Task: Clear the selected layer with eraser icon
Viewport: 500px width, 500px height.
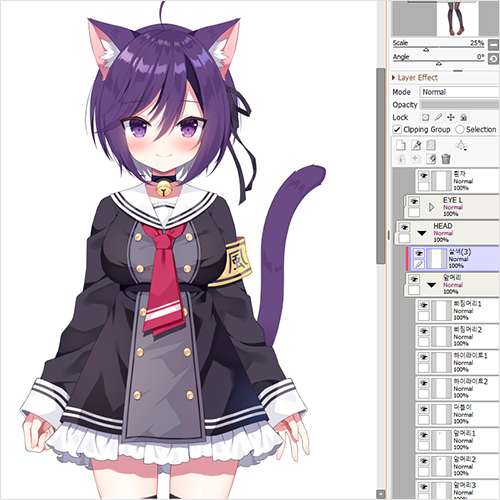Action: tap(431, 159)
